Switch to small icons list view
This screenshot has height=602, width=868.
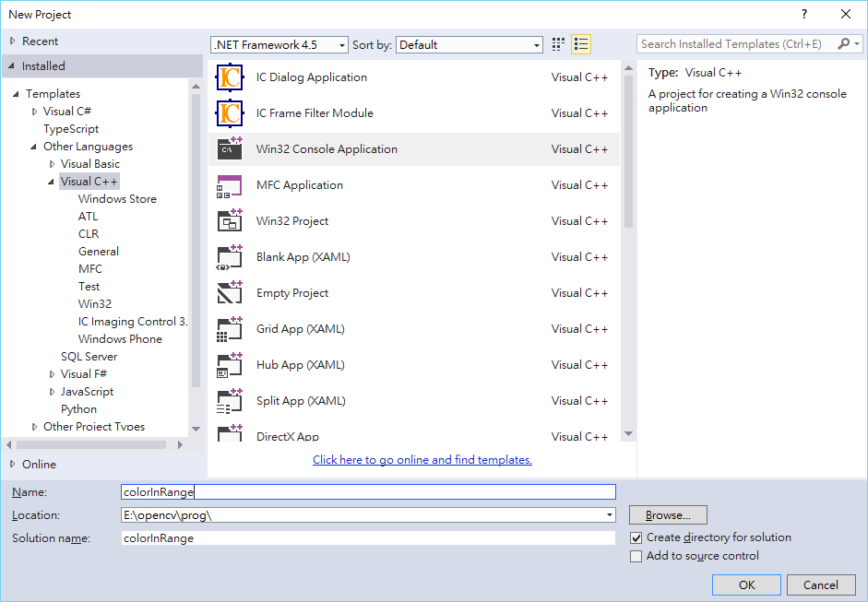coord(581,44)
